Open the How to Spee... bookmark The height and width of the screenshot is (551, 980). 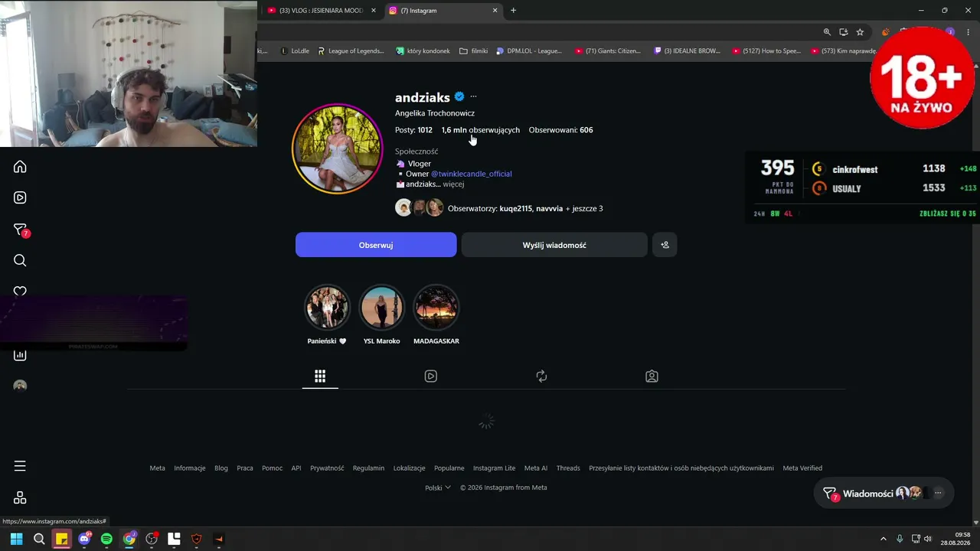click(x=766, y=51)
